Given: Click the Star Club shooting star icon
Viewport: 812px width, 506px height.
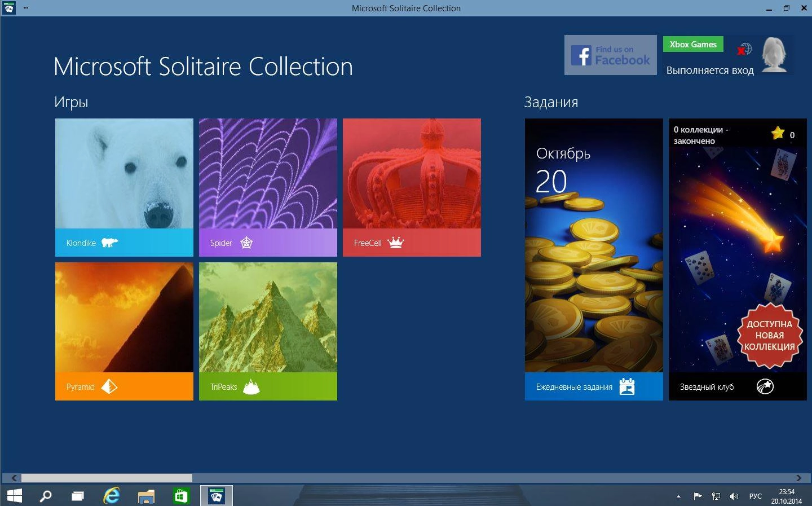Looking at the screenshot, I should point(765,386).
